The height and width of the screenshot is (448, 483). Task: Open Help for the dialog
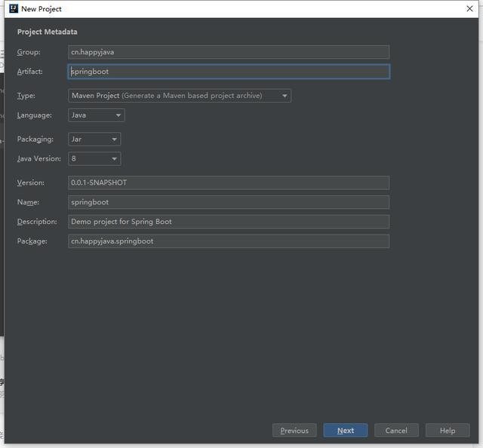448,431
